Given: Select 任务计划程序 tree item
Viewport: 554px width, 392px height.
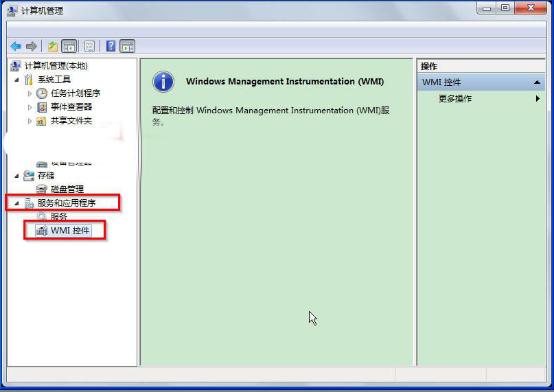Looking at the screenshot, I should (x=75, y=93).
